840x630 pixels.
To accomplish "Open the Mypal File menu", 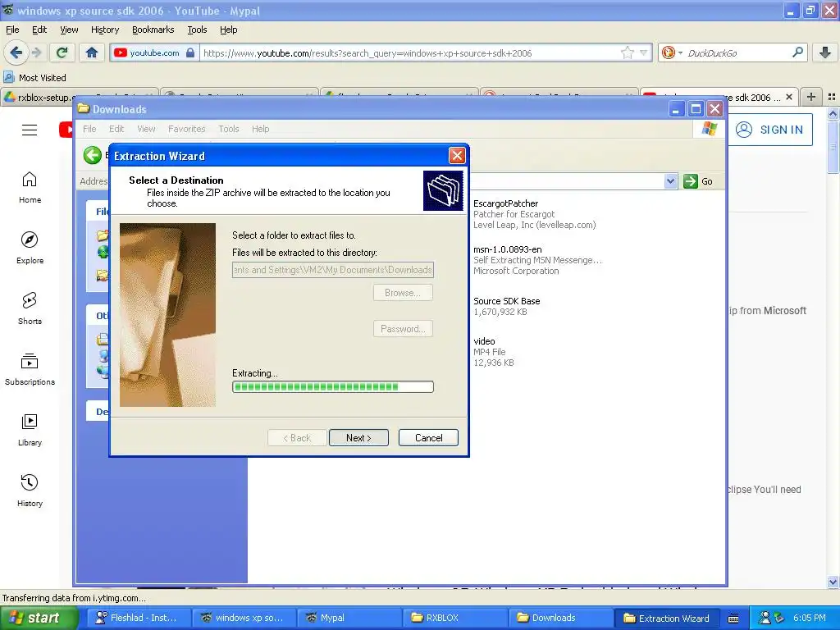I will (x=12, y=30).
